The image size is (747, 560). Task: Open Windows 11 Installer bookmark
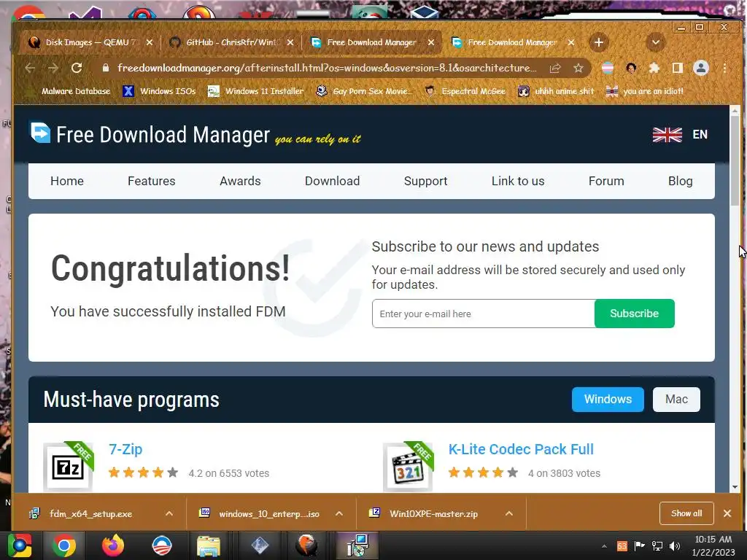tap(256, 91)
